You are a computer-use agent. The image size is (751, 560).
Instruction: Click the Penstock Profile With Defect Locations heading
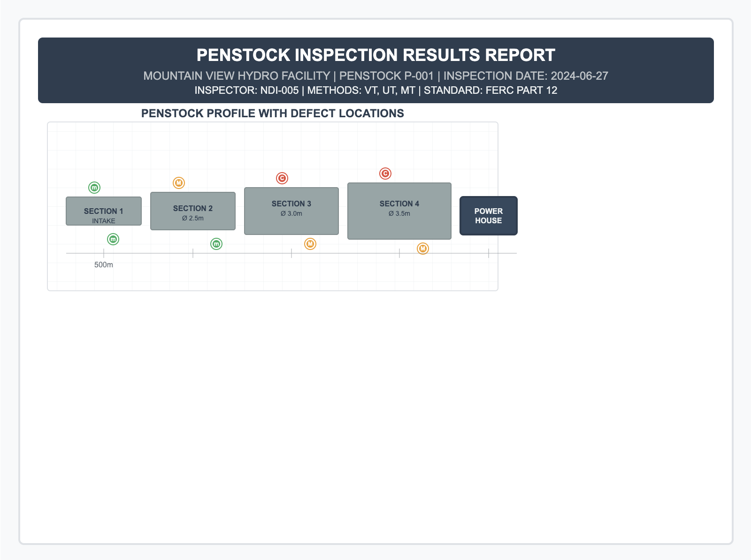[273, 114]
